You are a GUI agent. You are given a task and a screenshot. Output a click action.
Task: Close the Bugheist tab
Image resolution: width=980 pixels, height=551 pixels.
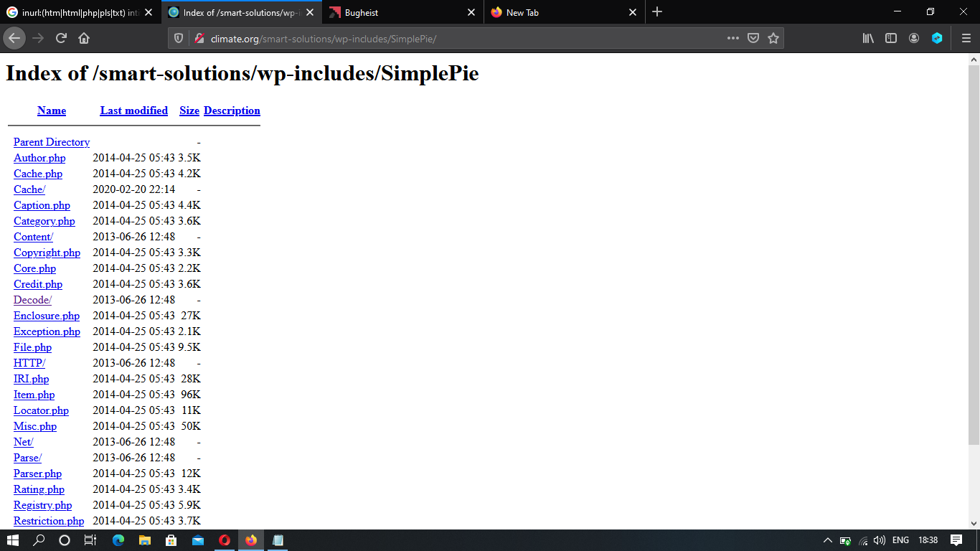click(471, 12)
